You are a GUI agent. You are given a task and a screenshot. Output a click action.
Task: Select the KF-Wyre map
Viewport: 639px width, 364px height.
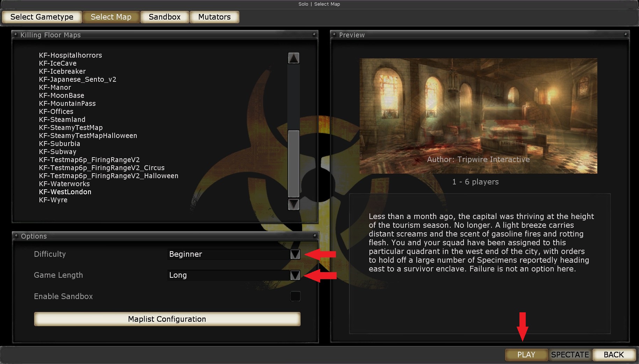coord(53,200)
